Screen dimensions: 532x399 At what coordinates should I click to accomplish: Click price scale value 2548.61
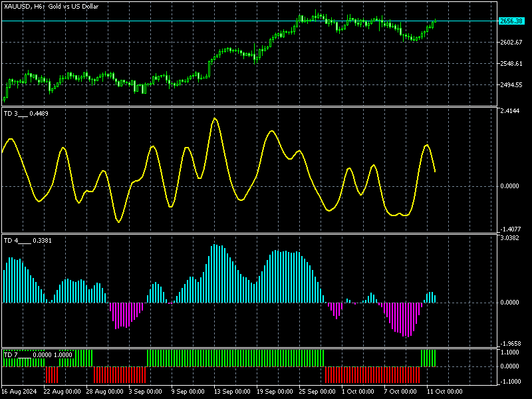(511, 64)
